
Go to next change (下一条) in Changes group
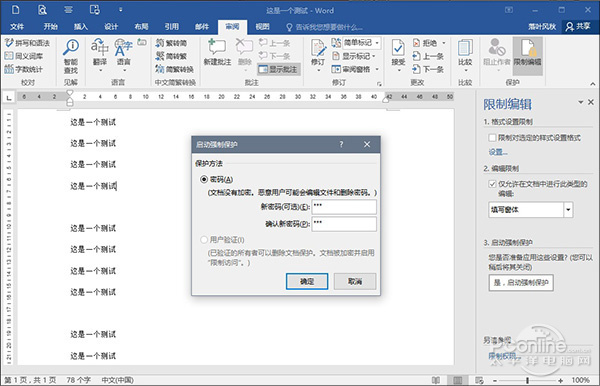click(x=428, y=69)
